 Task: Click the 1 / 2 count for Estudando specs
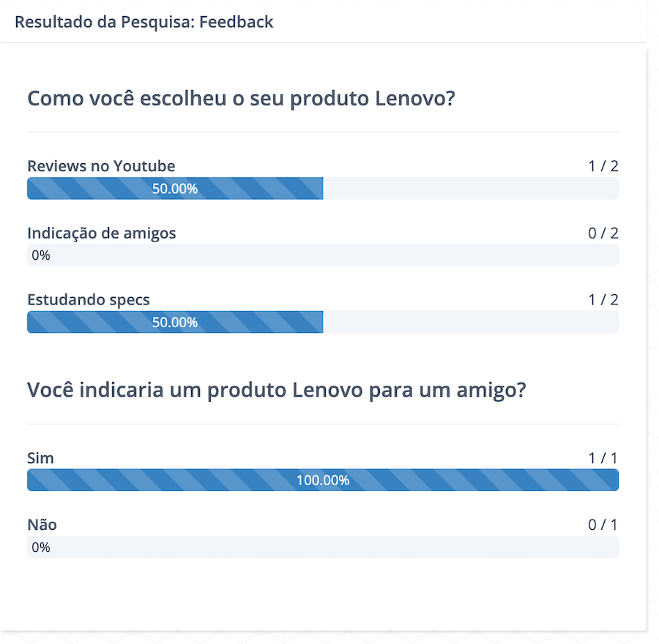click(x=603, y=300)
